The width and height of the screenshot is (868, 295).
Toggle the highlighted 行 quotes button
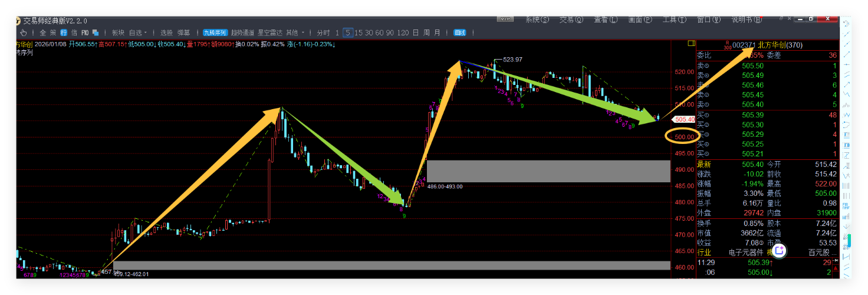[64, 32]
